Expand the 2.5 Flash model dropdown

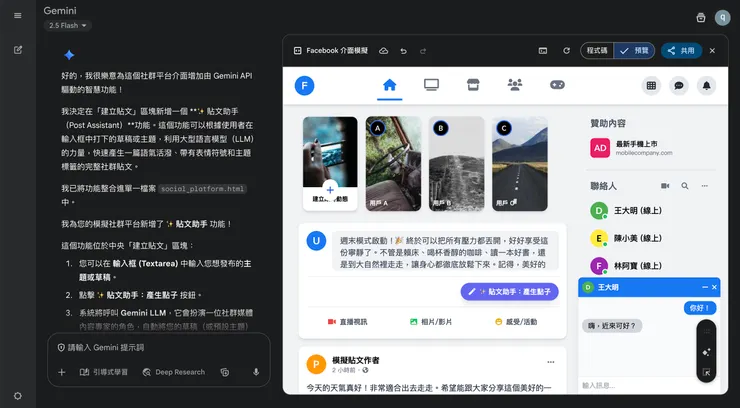coord(68,25)
